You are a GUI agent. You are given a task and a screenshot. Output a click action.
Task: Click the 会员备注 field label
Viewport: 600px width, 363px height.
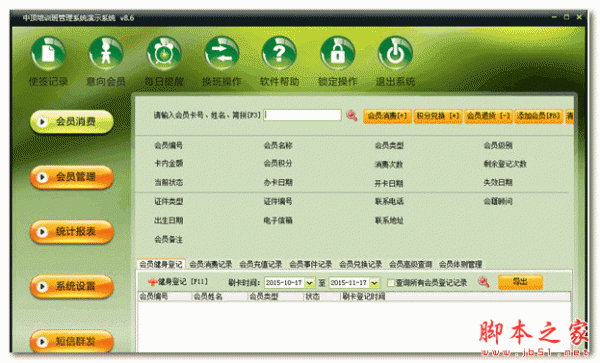168,240
